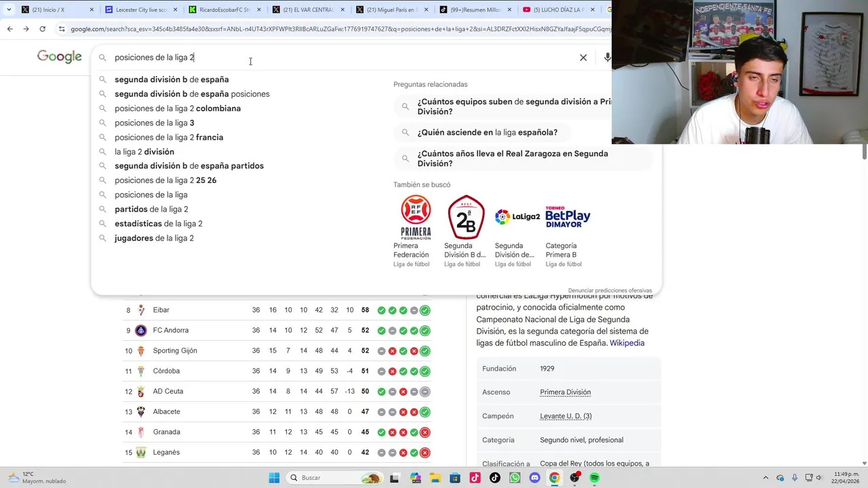Click the FC Andorra team crest
The height and width of the screenshot is (488, 868).
pos(141,331)
